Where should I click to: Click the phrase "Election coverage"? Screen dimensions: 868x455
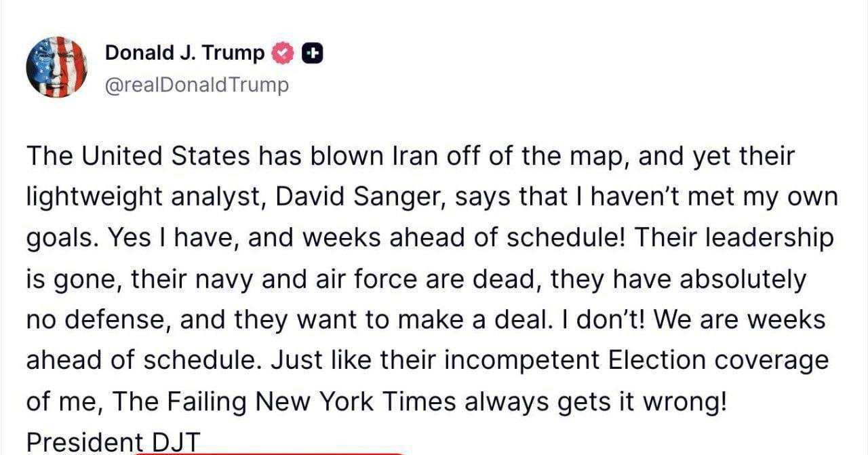click(x=718, y=361)
